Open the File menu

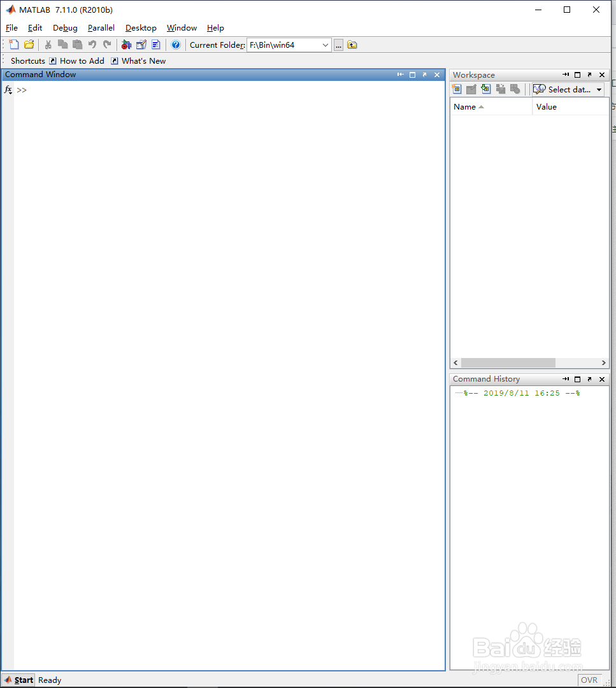click(12, 27)
